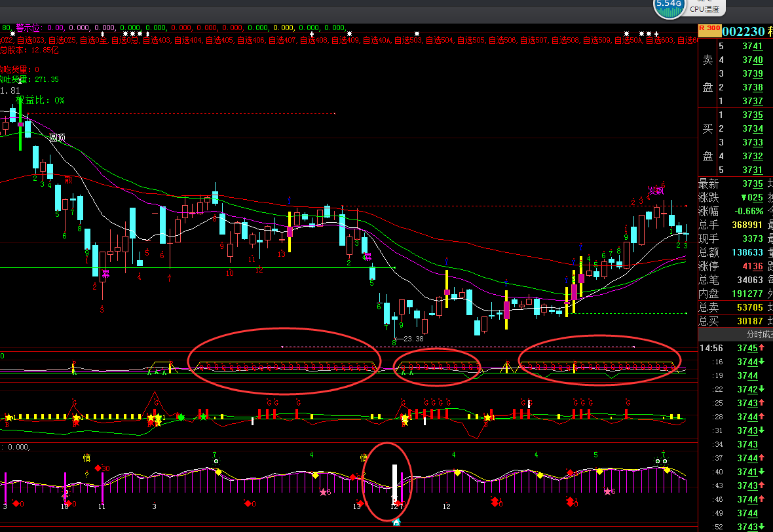Image resolution: width=773 pixels, height=532 pixels.
Task: Select sell level 5 price 3741
Action: [x=753, y=46]
